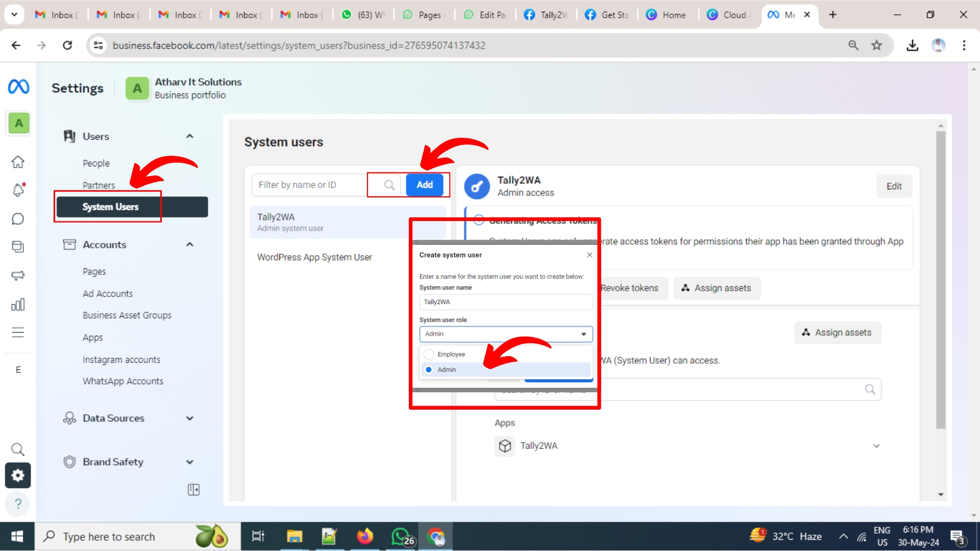
Task: Open Pages under Accounts
Action: pos(94,272)
